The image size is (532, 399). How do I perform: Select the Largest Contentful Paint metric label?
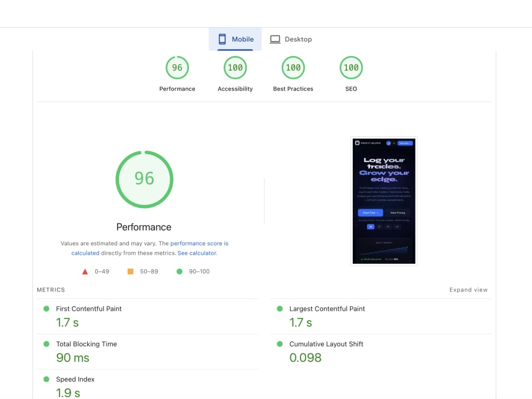[327, 309]
